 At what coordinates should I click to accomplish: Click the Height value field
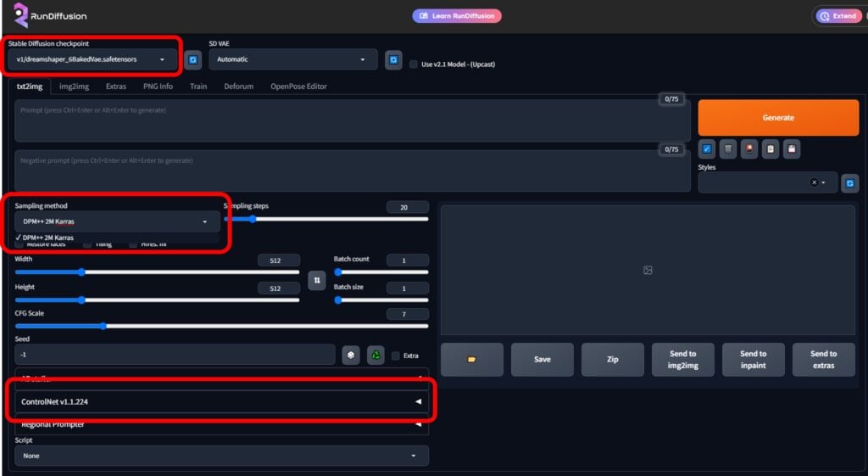pyautogui.click(x=278, y=288)
